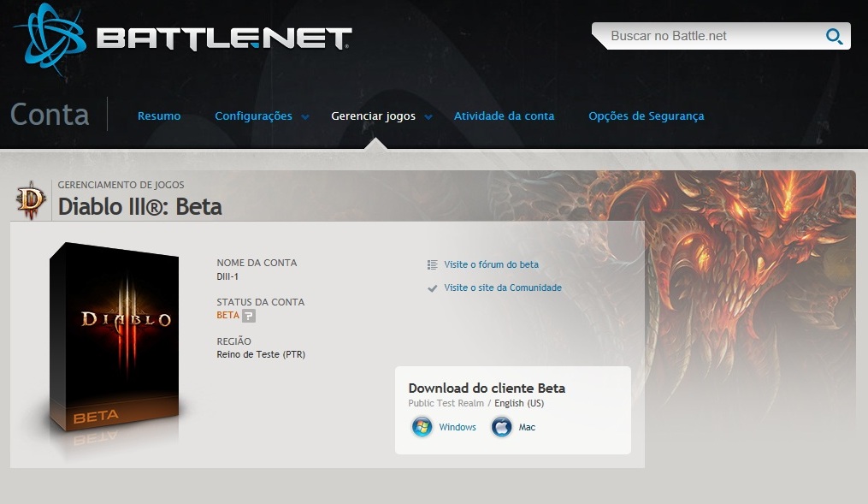This screenshot has width=868, height=504.
Task: Expand the Configurações dropdown arrow
Action: [x=305, y=117]
